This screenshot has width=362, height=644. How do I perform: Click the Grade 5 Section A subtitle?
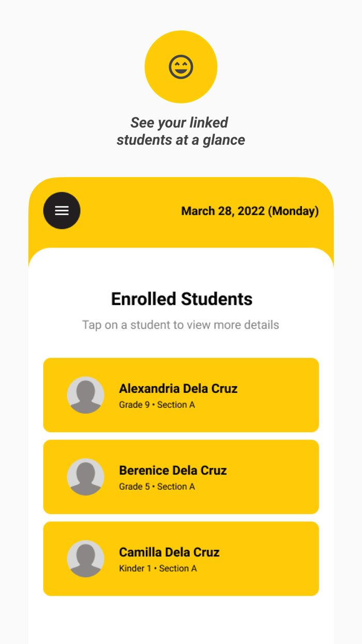tap(157, 487)
